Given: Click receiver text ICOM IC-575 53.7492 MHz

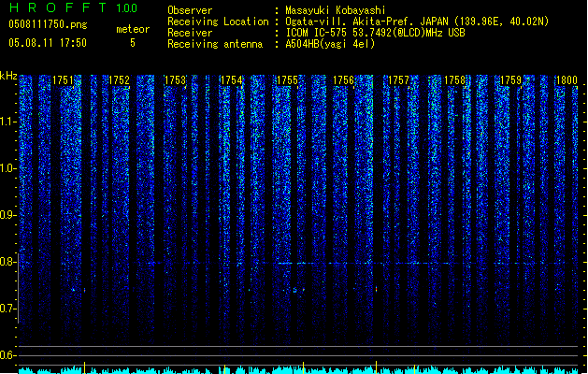Looking at the screenshot, I should pos(375,33).
